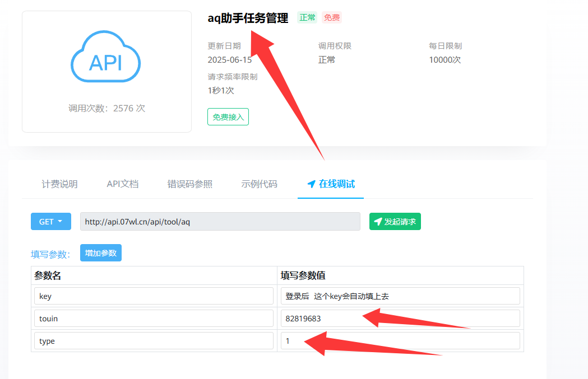Click the red 免费 badge

(332, 17)
